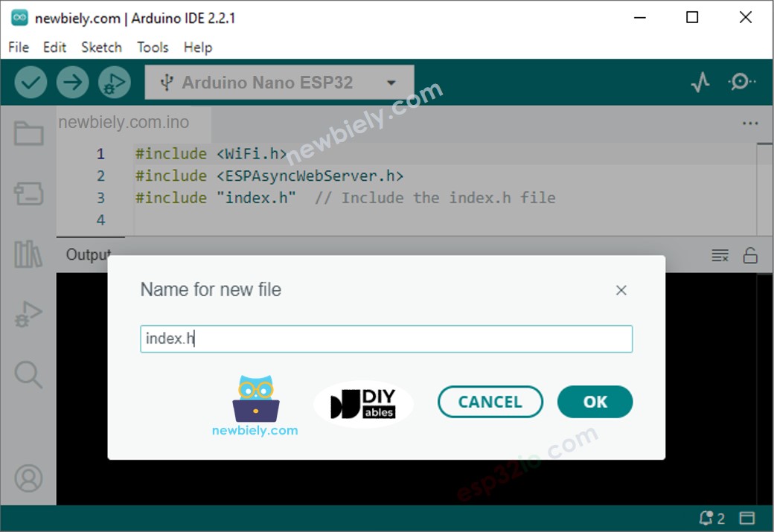This screenshot has height=532, width=774.
Task: Open the Serial Monitor
Action: coord(741,83)
